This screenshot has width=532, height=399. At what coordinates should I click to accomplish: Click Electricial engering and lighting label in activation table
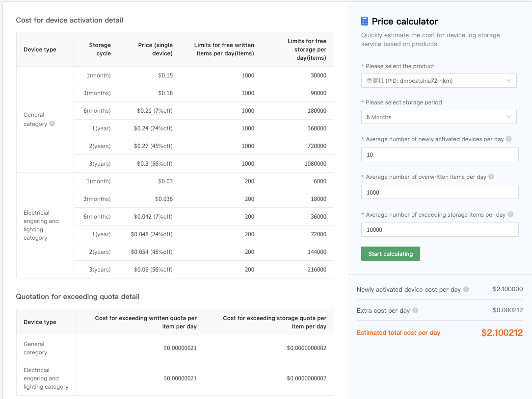coord(41,225)
